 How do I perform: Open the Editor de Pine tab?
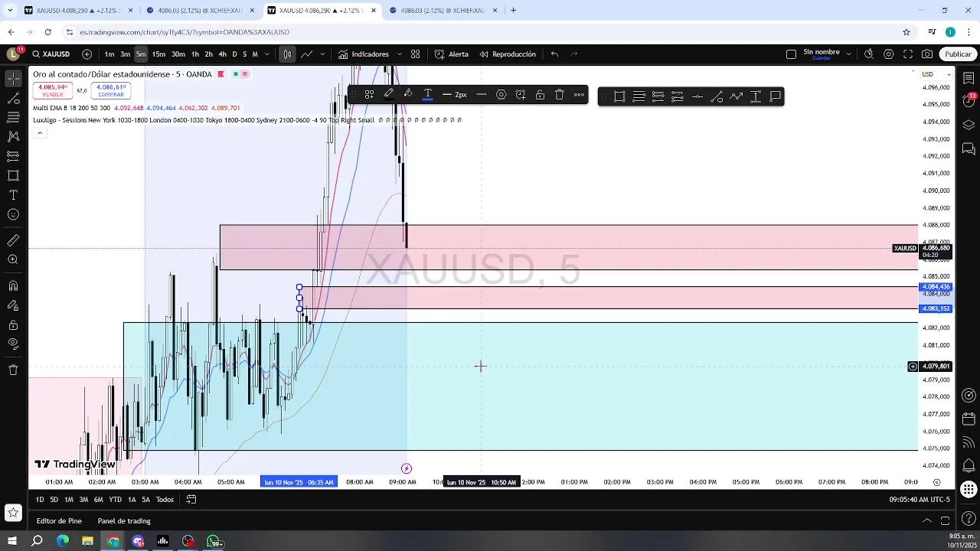[x=59, y=521]
